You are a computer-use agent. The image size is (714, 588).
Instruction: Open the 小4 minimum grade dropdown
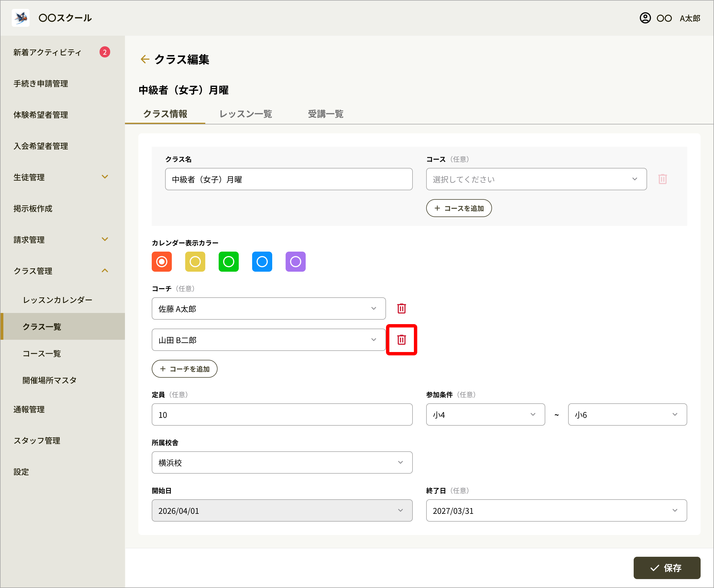[x=485, y=415]
